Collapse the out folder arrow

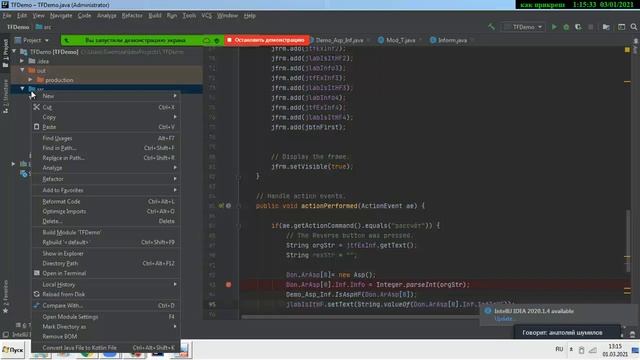[22, 70]
